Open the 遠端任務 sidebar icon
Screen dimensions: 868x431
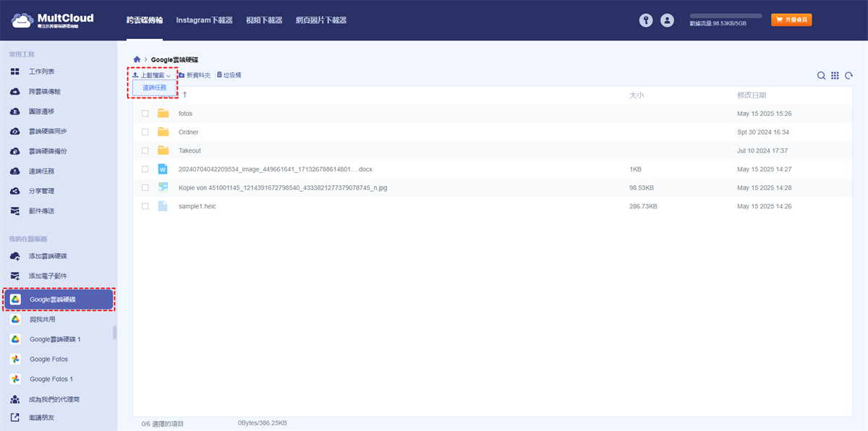click(x=14, y=171)
